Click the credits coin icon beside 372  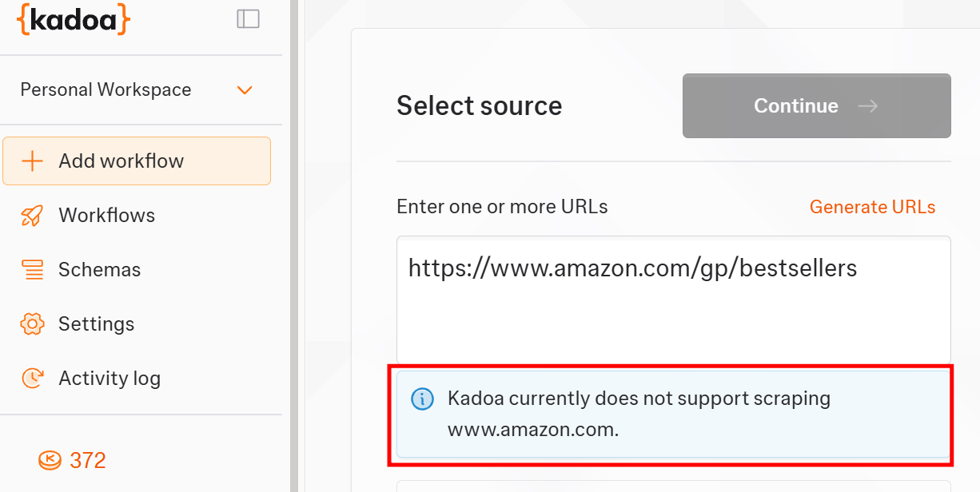tap(50, 460)
